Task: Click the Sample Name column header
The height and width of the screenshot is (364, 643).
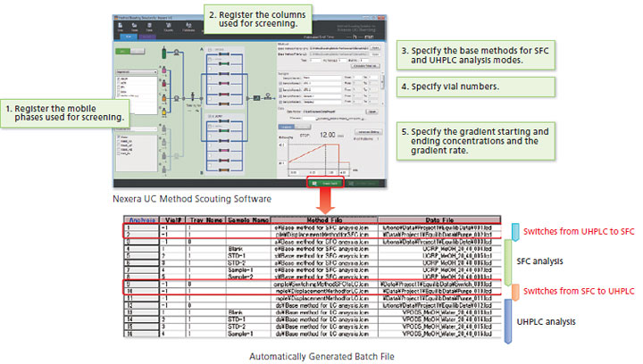Action: tap(248, 219)
